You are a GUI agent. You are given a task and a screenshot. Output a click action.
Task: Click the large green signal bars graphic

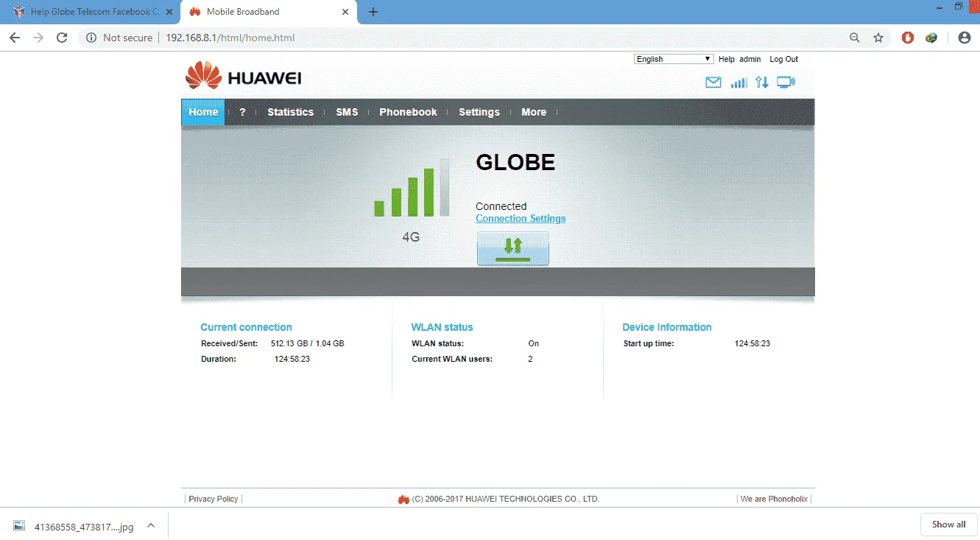click(412, 188)
